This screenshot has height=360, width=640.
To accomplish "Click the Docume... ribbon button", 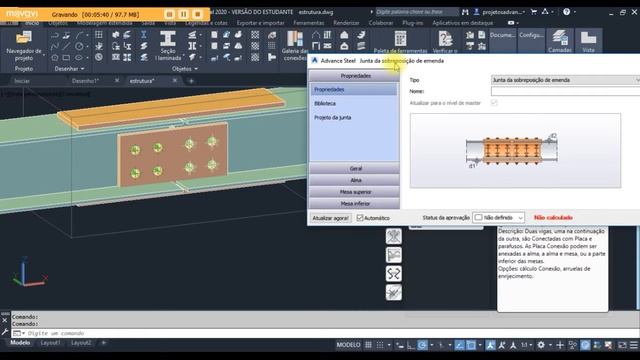I will pos(502,40).
